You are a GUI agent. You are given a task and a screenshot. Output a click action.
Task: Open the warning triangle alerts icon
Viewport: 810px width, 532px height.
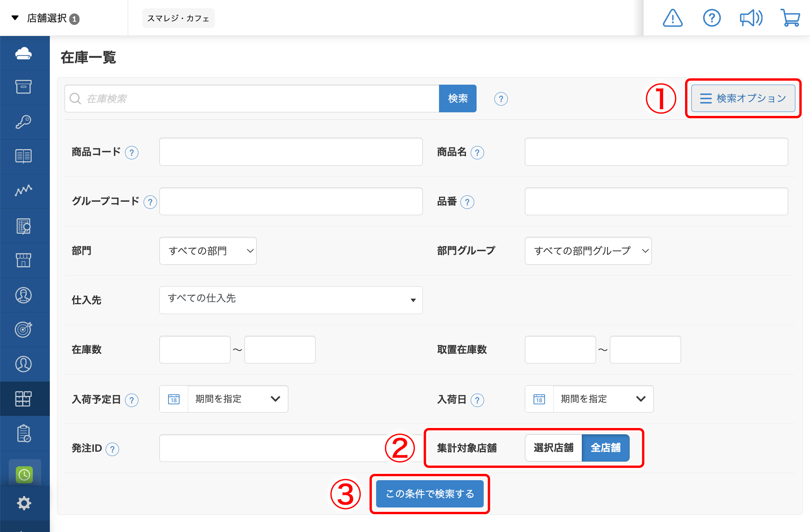point(673,18)
